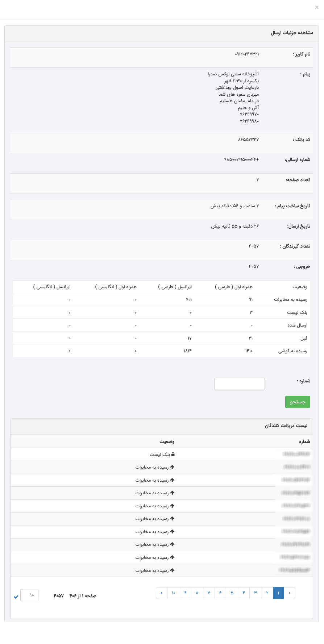Focus the شماره number search field
The height and width of the screenshot is (644, 324).
click(240, 384)
